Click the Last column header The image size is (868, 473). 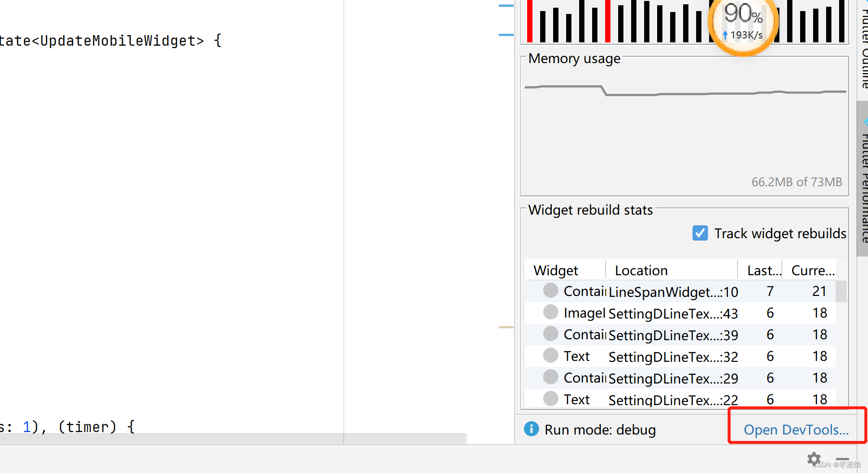(x=760, y=270)
